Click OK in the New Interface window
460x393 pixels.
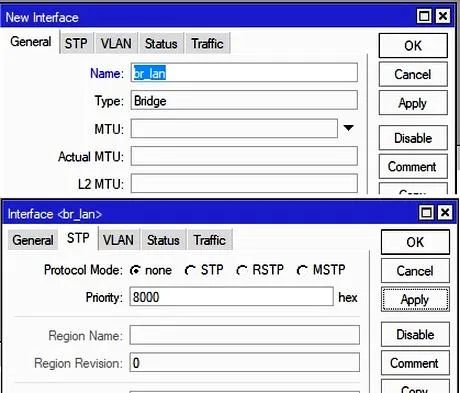413,46
